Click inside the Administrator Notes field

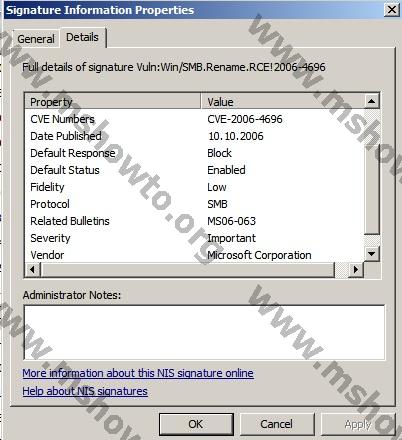coord(204,332)
